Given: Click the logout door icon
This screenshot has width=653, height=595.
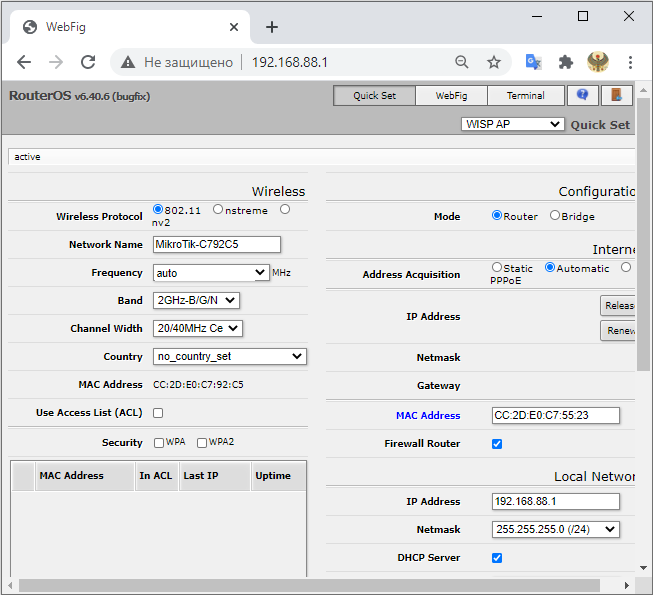Looking at the screenshot, I should point(616,96).
